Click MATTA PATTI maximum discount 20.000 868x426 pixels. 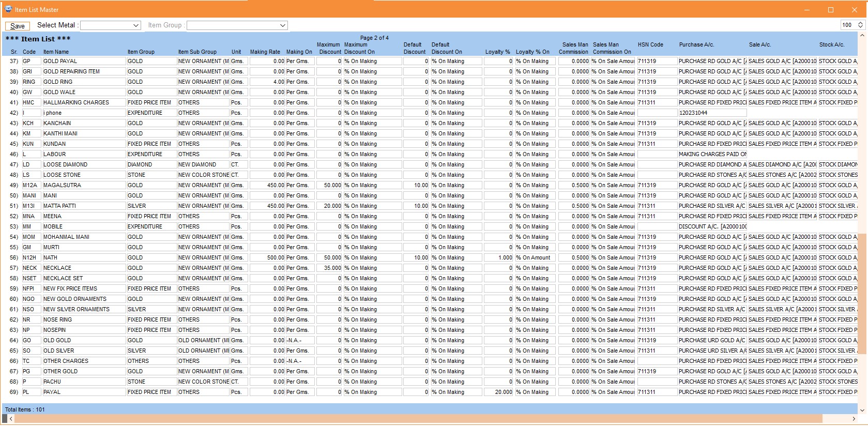[x=329, y=206]
